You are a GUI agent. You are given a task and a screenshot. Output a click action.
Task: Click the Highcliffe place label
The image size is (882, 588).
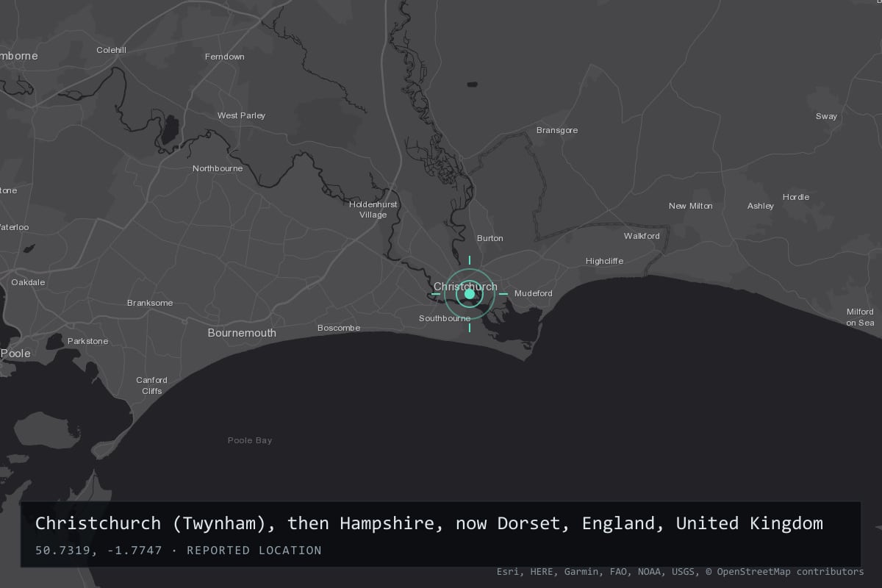coord(604,261)
